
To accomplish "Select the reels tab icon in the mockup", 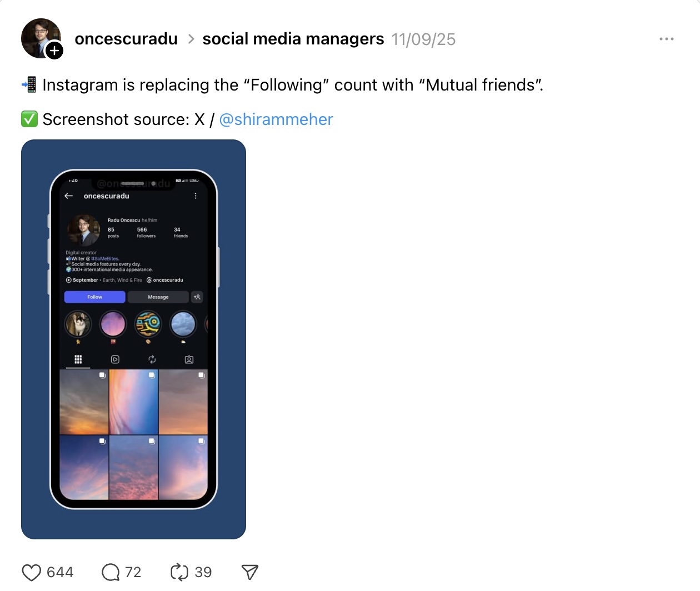I will [x=115, y=359].
